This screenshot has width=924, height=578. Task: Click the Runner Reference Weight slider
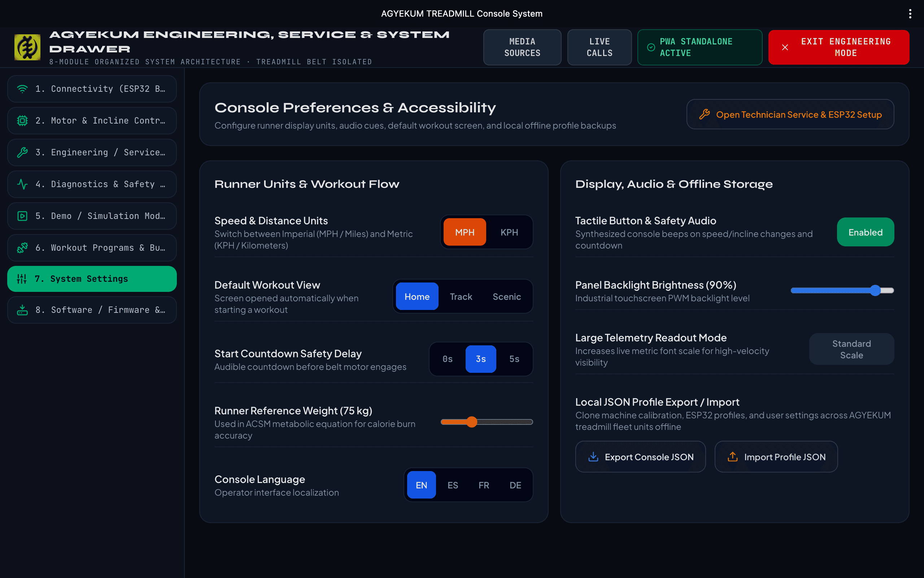[x=487, y=422]
